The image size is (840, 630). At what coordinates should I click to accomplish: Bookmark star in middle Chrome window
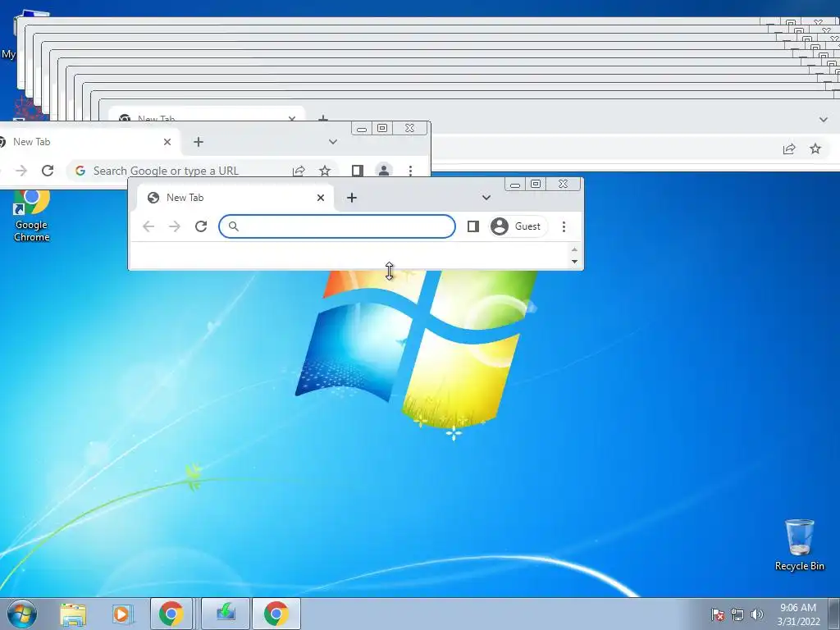[x=325, y=171]
